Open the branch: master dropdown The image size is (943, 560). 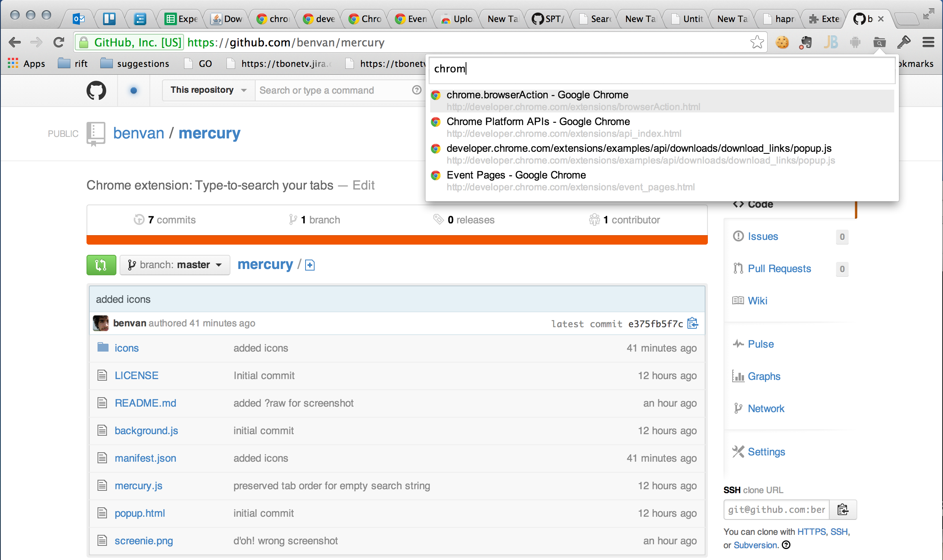pos(175,265)
